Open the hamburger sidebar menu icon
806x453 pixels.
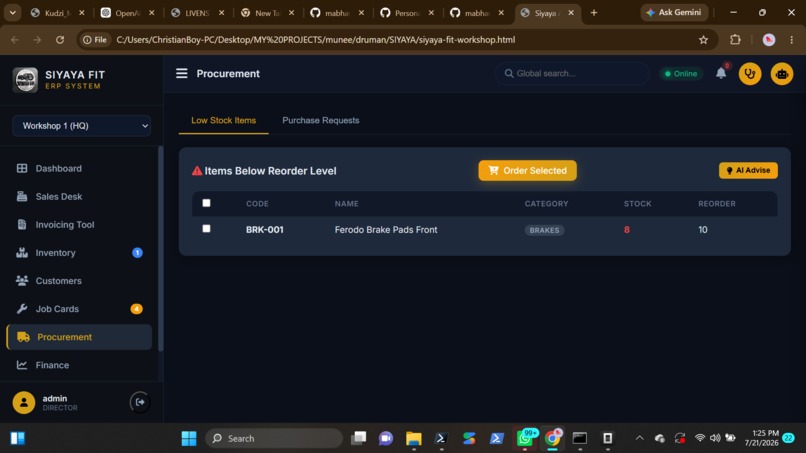(181, 74)
